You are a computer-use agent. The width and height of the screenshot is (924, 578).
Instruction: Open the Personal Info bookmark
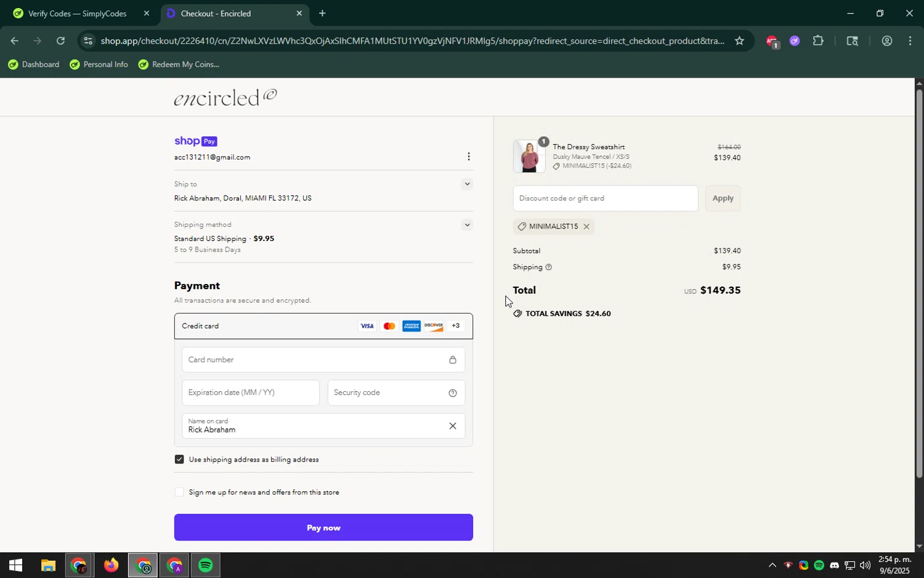[99, 65]
